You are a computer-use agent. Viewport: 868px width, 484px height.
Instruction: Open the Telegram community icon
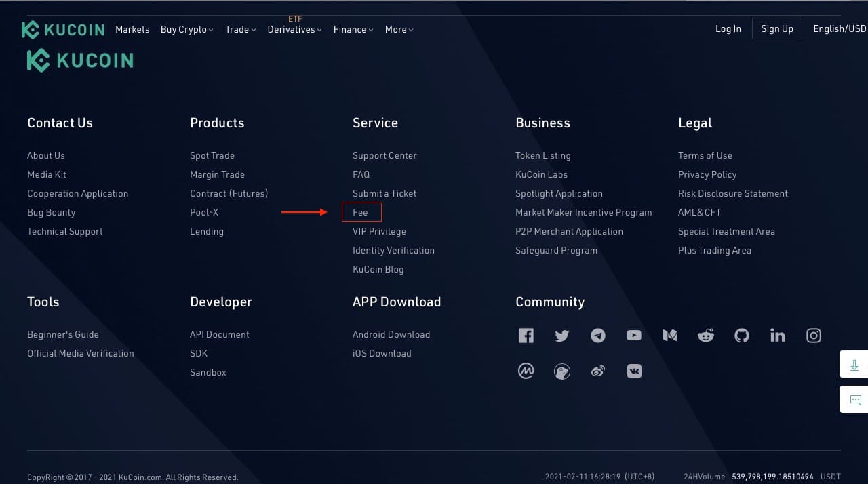597,335
